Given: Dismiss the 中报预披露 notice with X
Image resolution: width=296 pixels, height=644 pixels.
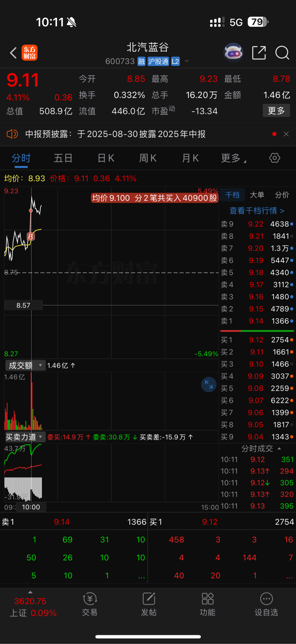Looking at the screenshot, I should (286, 134).
